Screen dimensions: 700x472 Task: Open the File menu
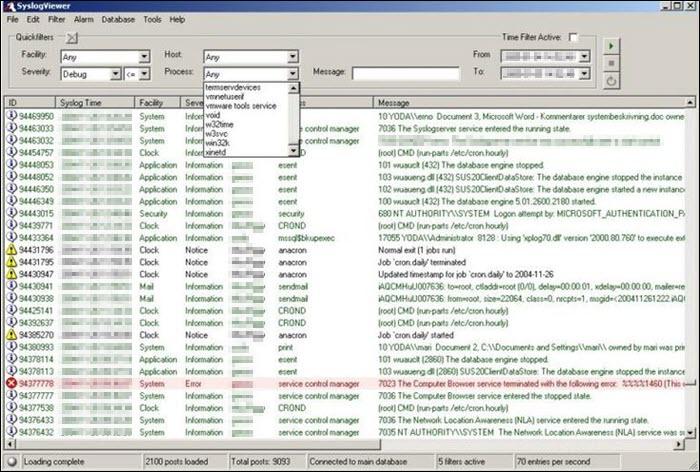(x=12, y=20)
